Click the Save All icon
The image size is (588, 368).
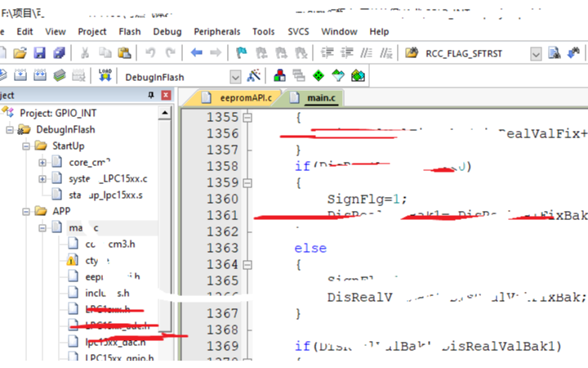59,53
